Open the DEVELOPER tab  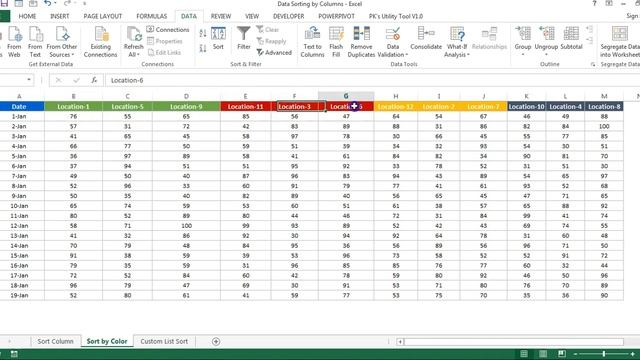pyautogui.click(x=289, y=16)
